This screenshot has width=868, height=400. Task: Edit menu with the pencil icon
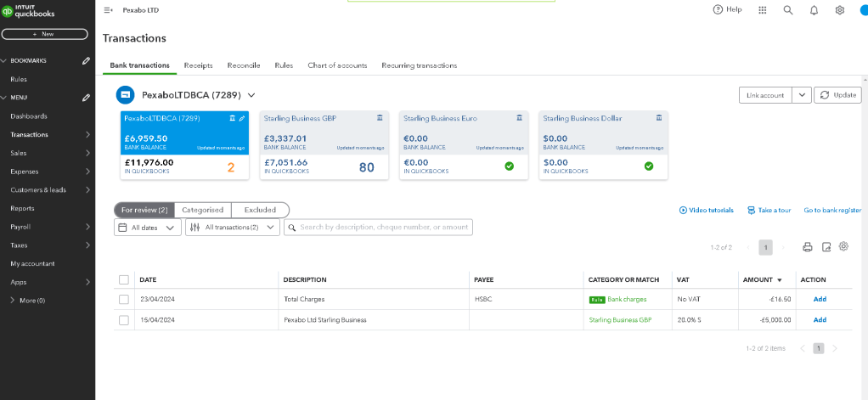point(86,98)
